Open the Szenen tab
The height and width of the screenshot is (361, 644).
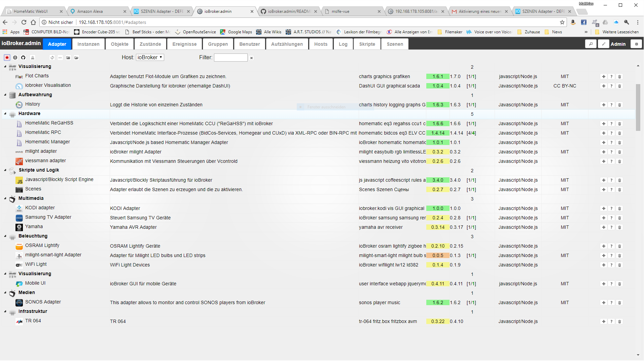[x=395, y=44]
